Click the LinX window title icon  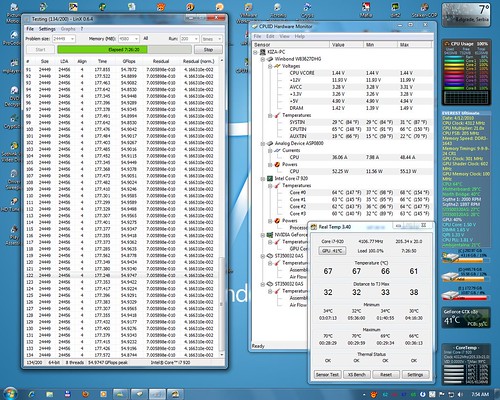(27, 19)
